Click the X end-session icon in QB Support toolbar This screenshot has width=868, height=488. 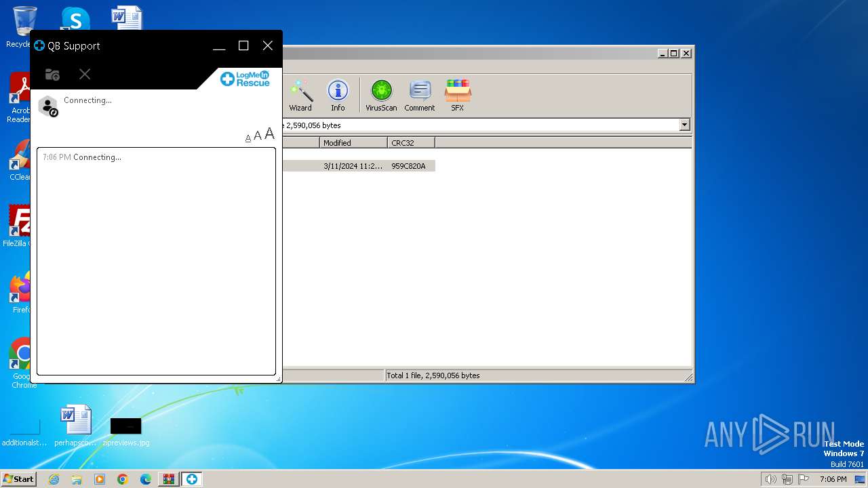pos(85,74)
